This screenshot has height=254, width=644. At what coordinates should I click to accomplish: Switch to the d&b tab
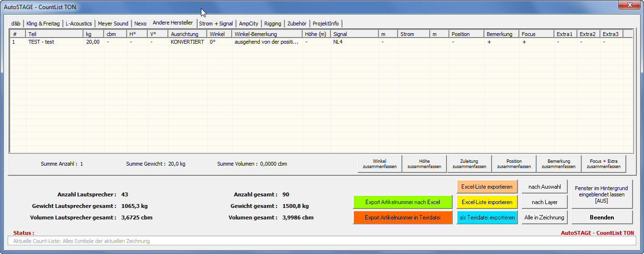(16, 24)
